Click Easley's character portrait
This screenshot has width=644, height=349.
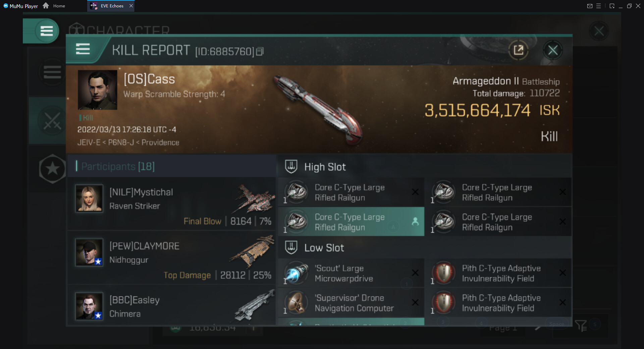89,306
